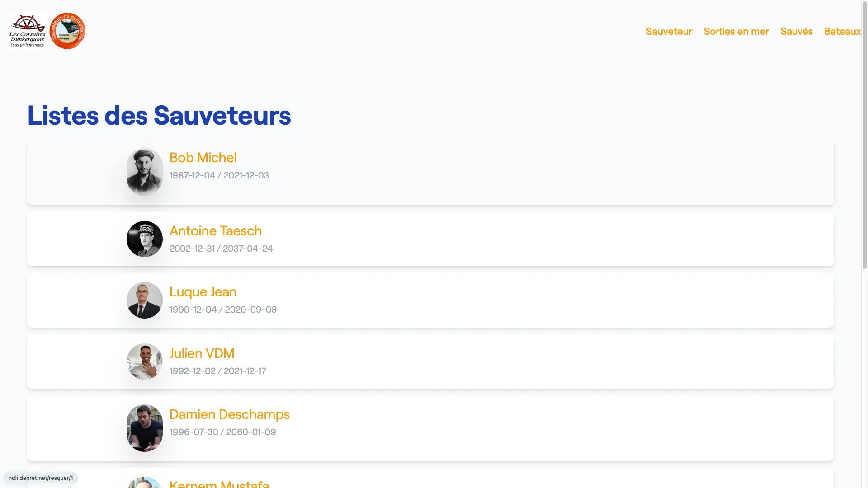The height and width of the screenshot is (488, 868).
Task: Click the vertical page scrollbar
Action: [x=864, y=136]
